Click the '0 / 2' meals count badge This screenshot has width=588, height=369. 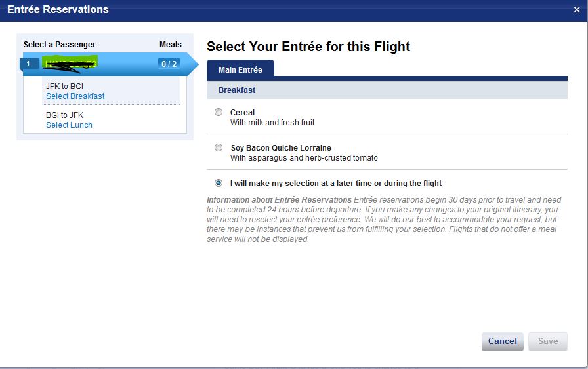[x=168, y=64]
